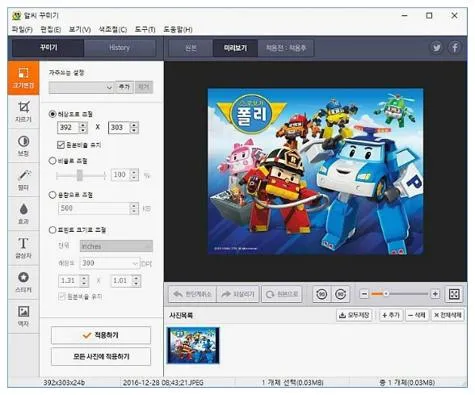Share via the Twitter bird icon
Screen dimensions: 475x395
click(436, 48)
